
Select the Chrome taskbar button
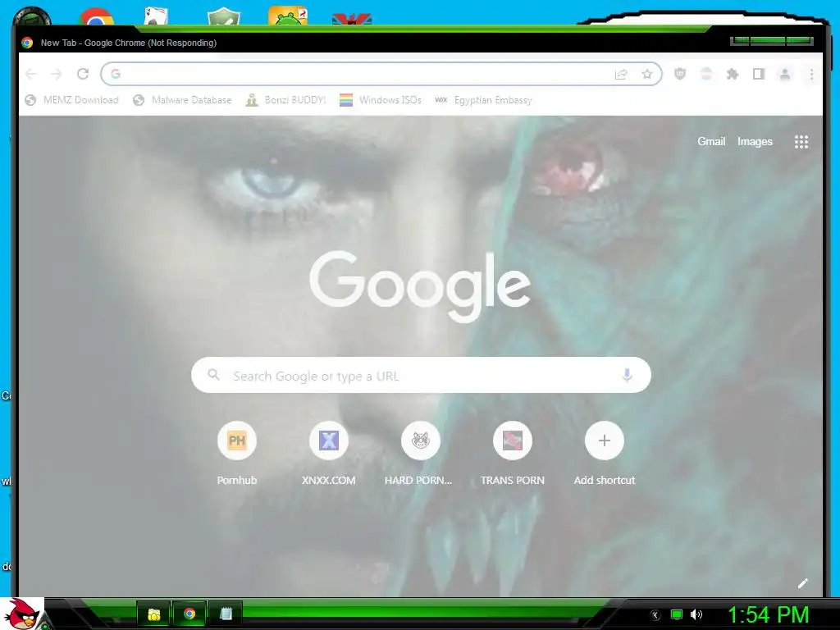[x=189, y=614]
